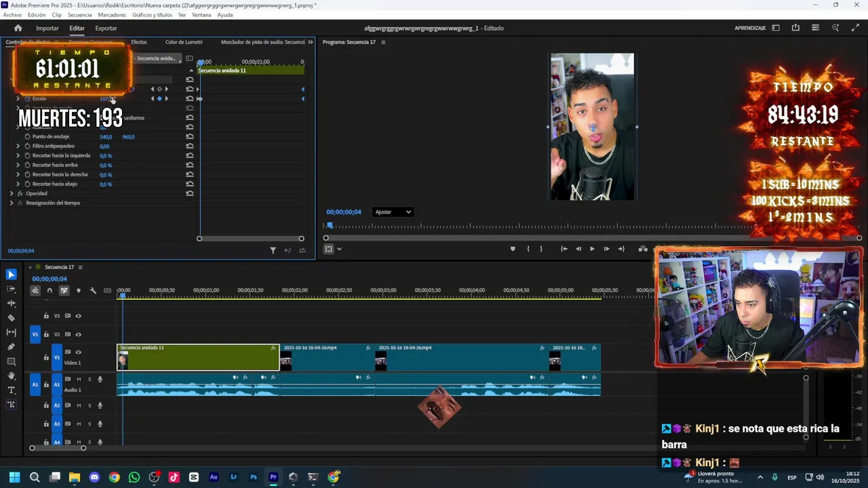Switch to the Importar workspace
This screenshot has width=868, height=488.
coord(47,28)
